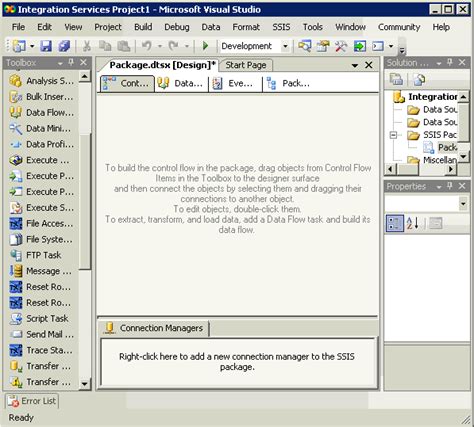
Task: Open the Redo history dropdown arrow
Action: pyautogui.click(x=187, y=46)
